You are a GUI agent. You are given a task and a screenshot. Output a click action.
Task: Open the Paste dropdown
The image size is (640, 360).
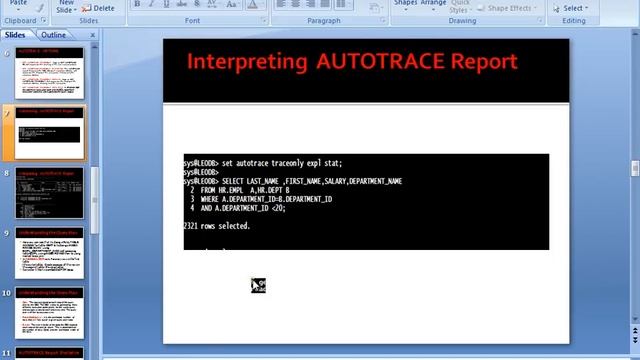tap(18, 5)
